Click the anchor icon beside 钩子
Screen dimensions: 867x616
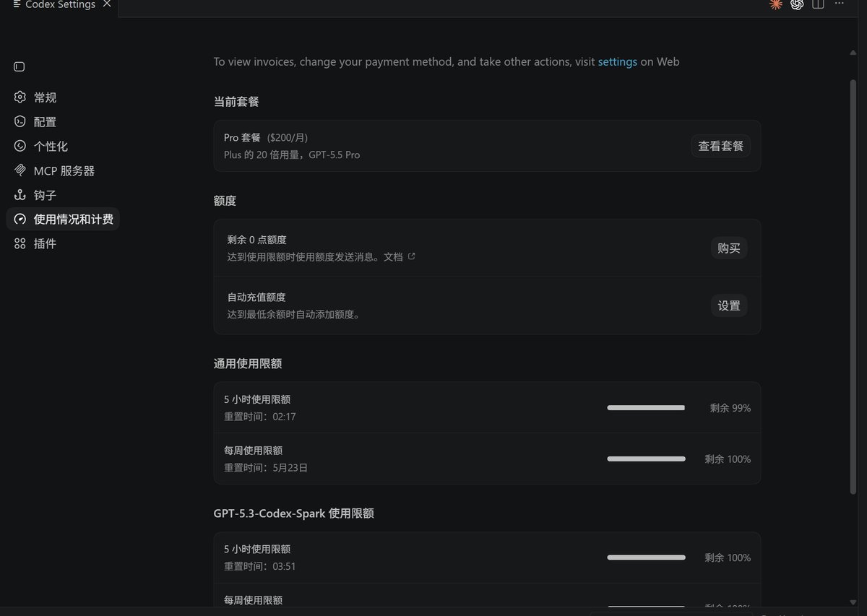(20, 195)
